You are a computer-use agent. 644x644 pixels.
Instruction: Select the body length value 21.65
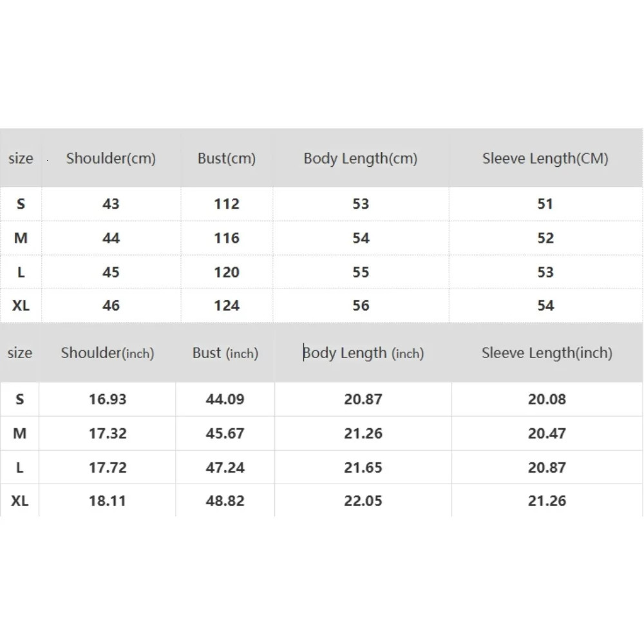(x=363, y=468)
